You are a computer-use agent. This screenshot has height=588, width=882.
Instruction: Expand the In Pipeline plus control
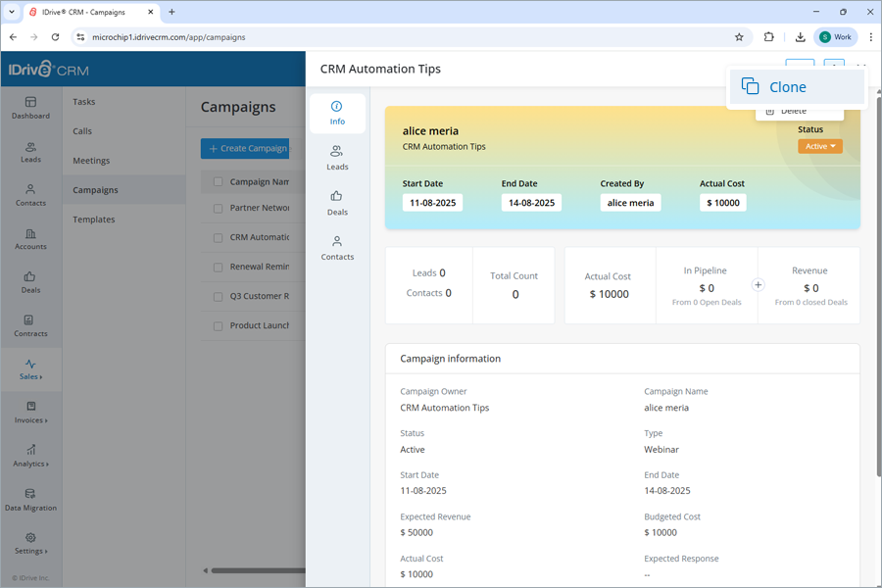[x=758, y=283]
